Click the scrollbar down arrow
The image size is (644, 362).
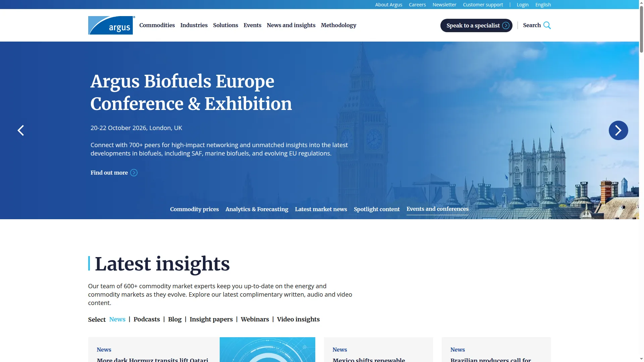coord(641,359)
